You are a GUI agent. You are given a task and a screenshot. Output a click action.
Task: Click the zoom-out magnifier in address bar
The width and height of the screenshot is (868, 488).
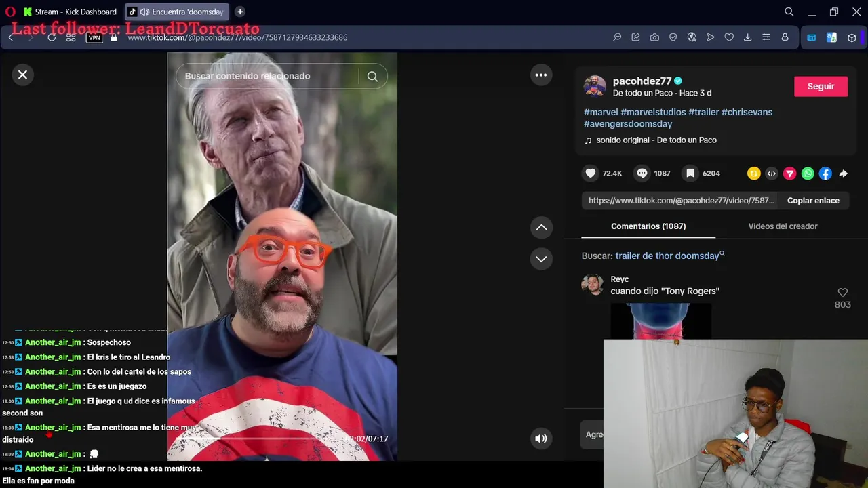(x=617, y=37)
